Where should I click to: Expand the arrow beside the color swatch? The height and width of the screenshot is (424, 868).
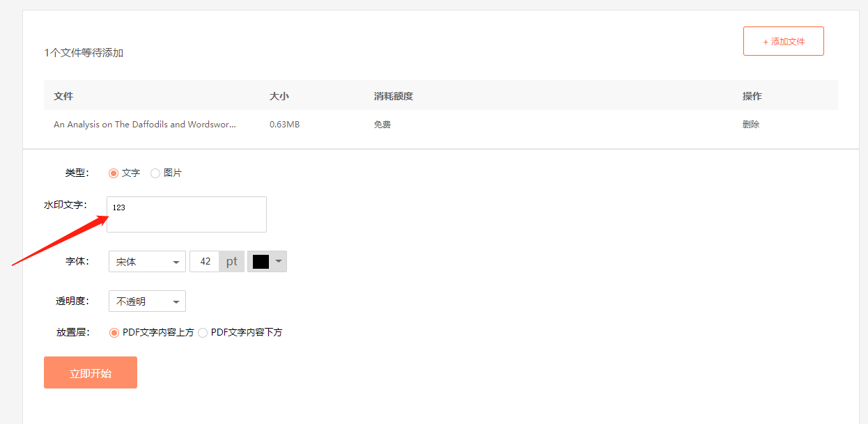click(x=279, y=262)
